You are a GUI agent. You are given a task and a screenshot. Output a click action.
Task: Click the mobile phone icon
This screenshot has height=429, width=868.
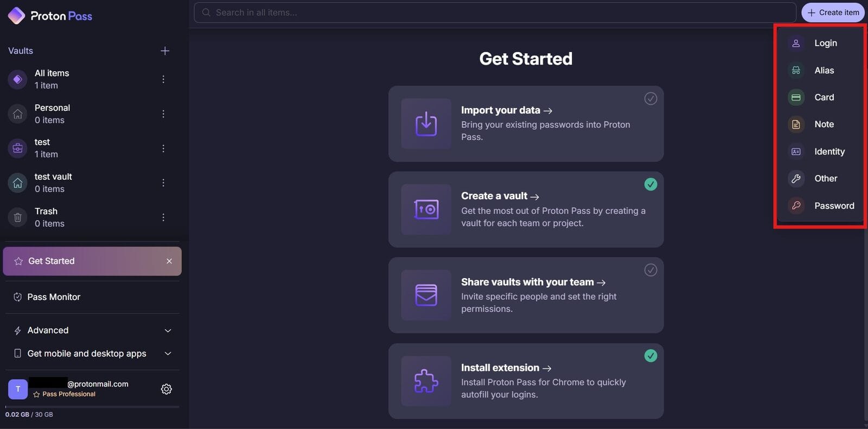17,354
